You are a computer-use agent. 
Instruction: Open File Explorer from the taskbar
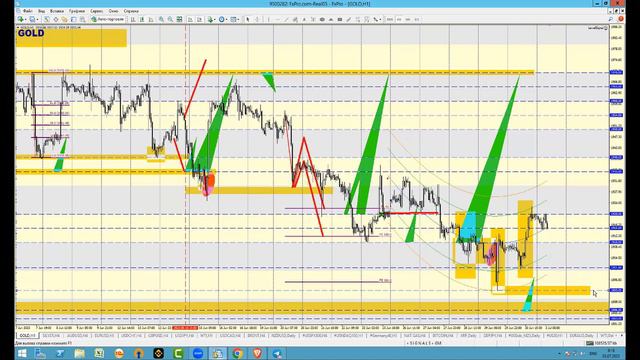point(79,353)
